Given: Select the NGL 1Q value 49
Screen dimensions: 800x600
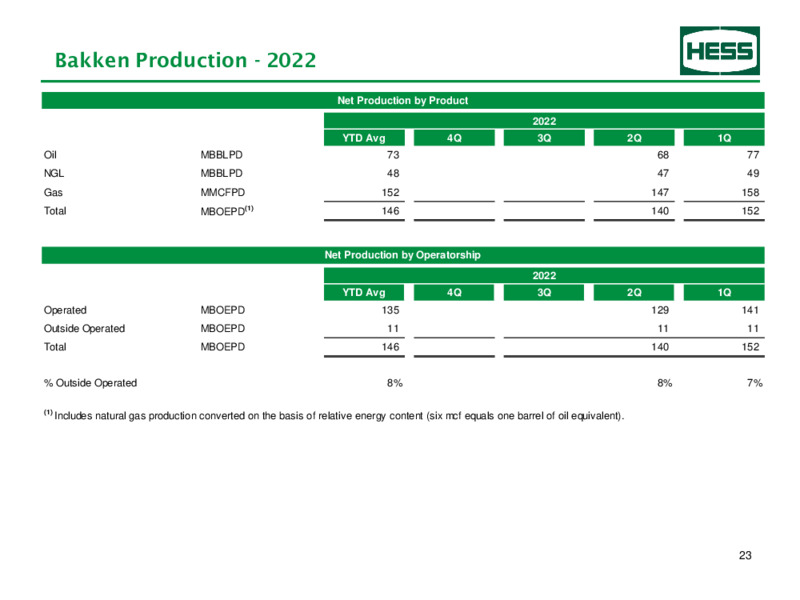Looking at the screenshot, I should (x=753, y=173).
